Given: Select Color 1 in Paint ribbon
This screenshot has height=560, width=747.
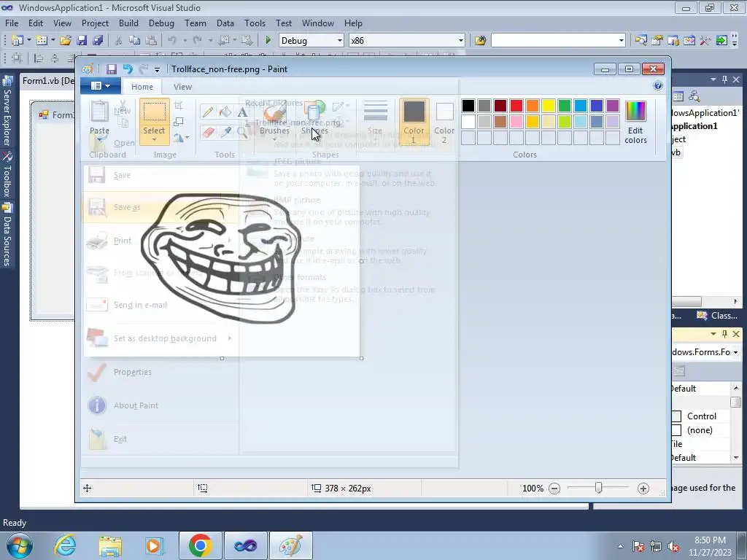Looking at the screenshot, I should coord(414,122).
